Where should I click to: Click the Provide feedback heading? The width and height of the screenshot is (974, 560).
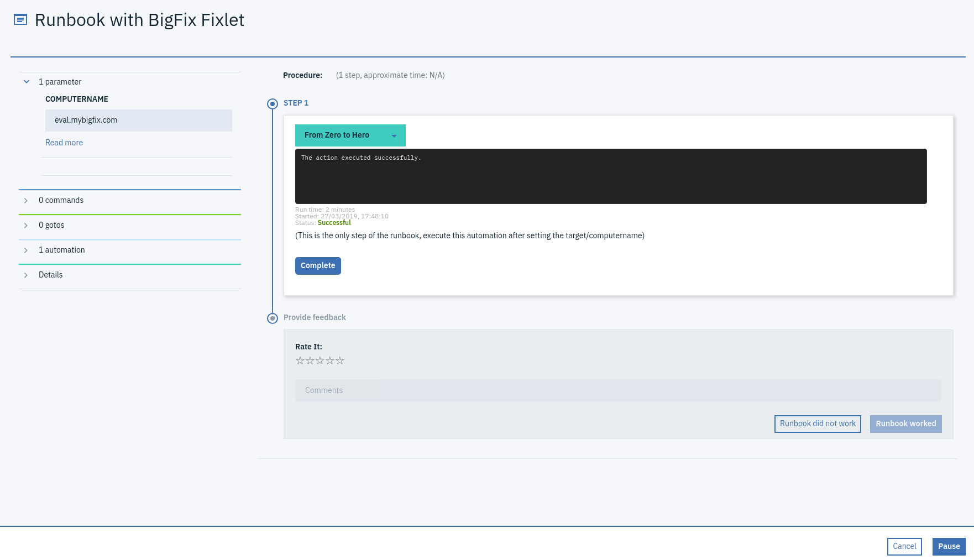click(315, 317)
